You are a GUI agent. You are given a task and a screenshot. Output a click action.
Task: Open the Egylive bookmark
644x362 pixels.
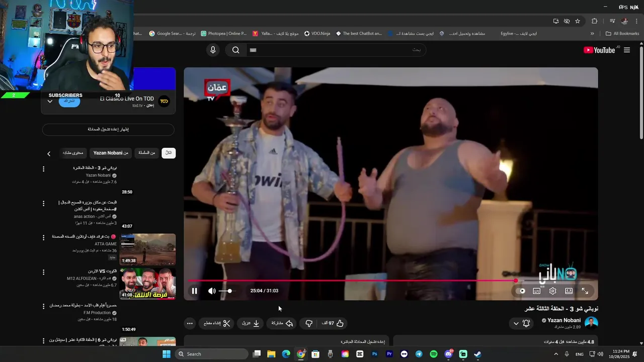click(x=518, y=34)
